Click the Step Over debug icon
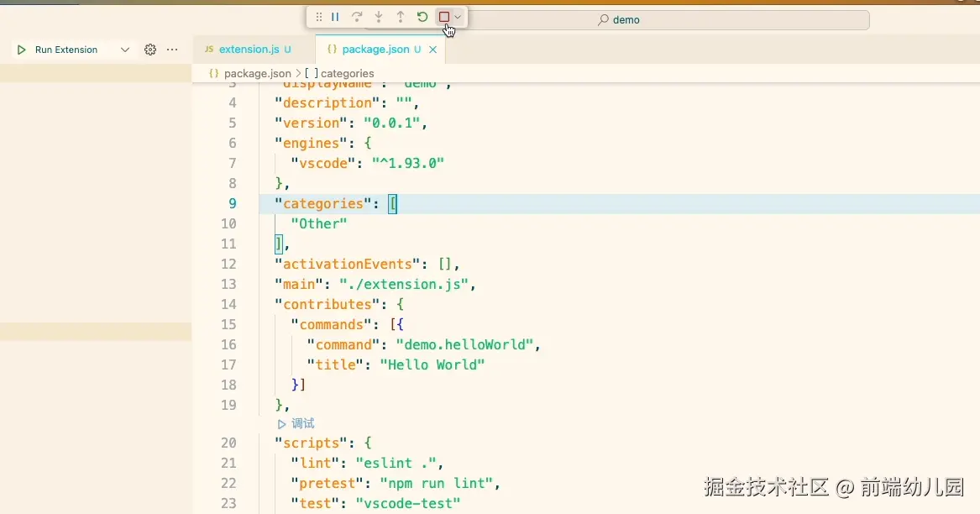 click(x=357, y=17)
